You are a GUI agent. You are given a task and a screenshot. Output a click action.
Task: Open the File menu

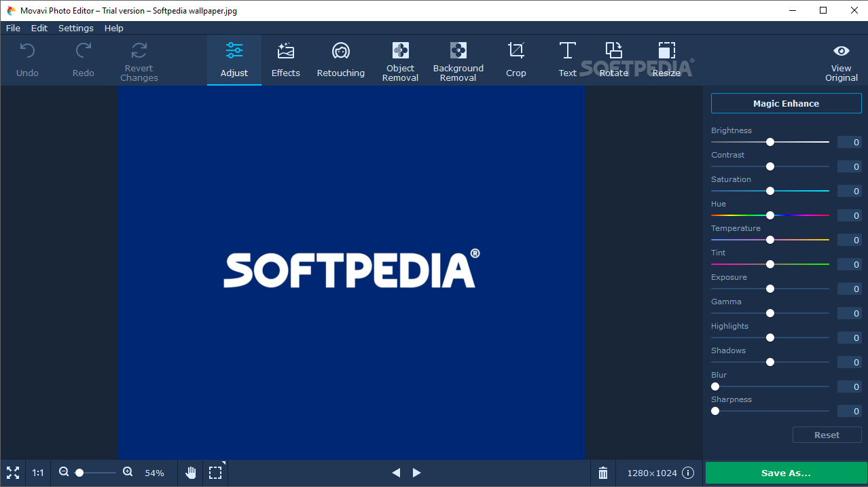point(13,28)
